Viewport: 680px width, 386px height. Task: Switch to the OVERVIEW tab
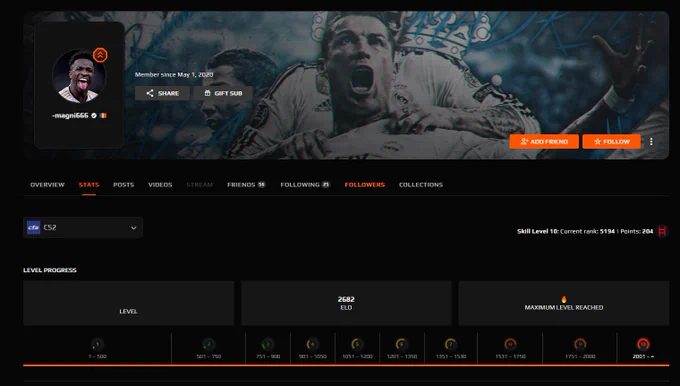(47, 185)
